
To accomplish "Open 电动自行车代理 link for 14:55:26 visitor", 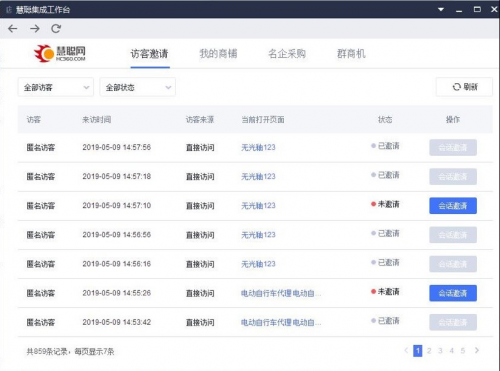I will point(281,293).
